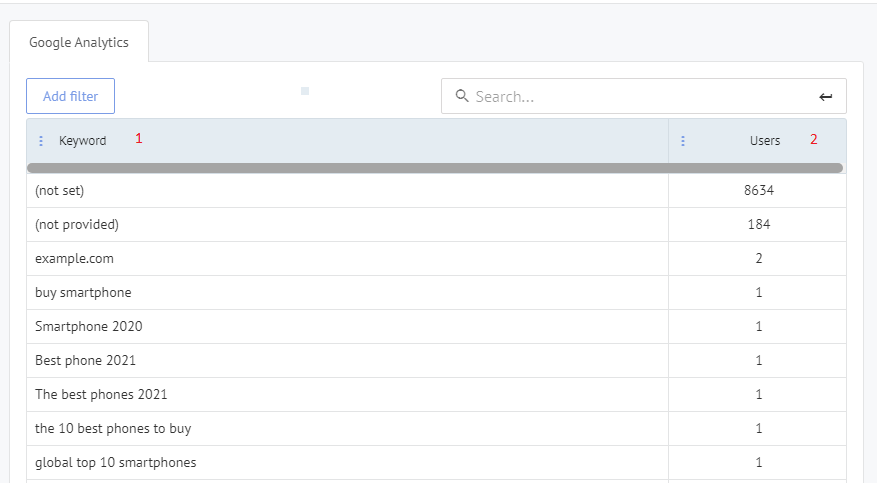Click the search magnifier icon
Image resolution: width=877 pixels, height=483 pixels.
462,96
